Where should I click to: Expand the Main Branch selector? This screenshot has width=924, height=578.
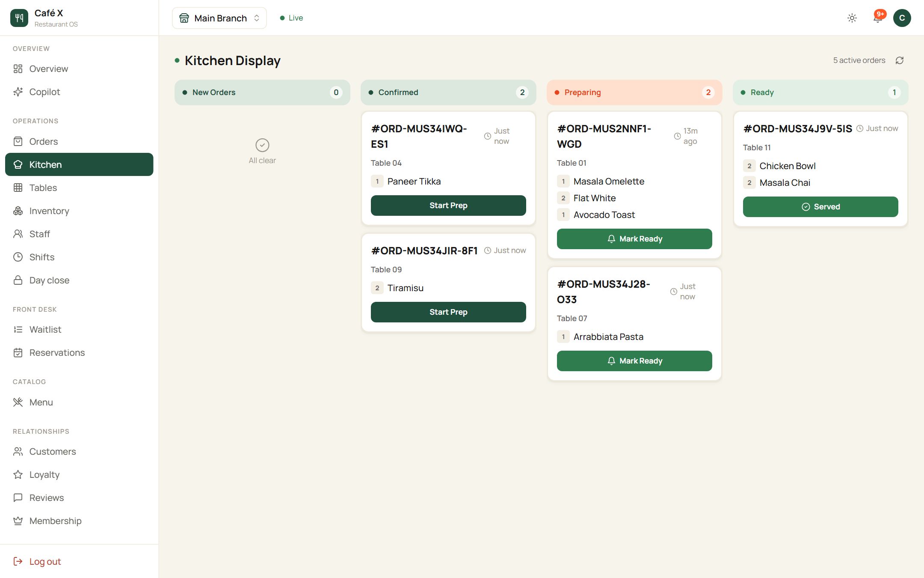click(x=219, y=18)
